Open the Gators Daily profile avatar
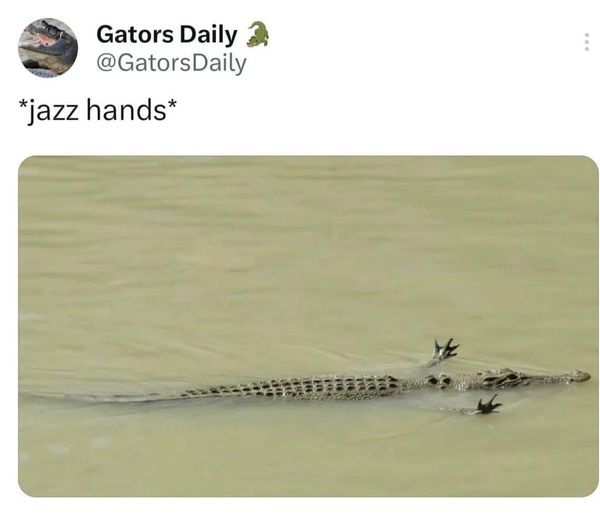Screen dimensions: 600x524 [48, 48]
